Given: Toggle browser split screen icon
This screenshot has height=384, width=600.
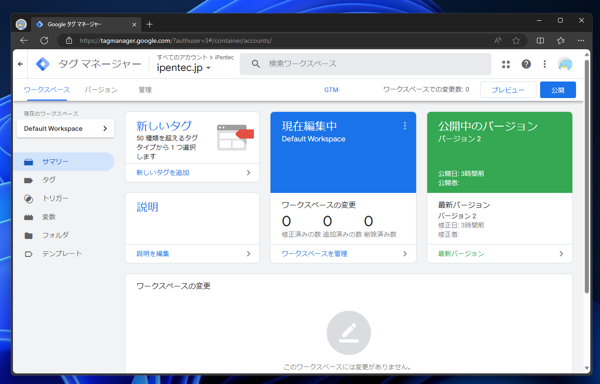Looking at the screenshot, I should click(x=540, y=41).
